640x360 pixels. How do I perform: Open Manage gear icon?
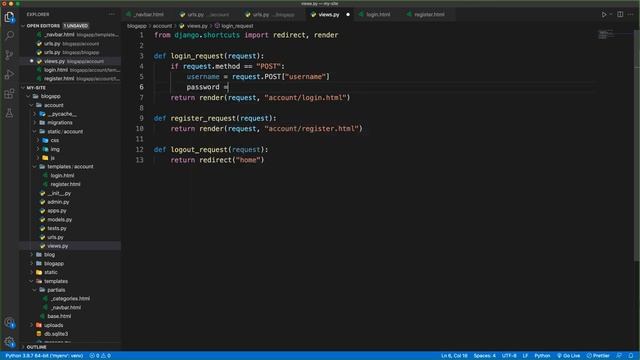click(9, 342)
